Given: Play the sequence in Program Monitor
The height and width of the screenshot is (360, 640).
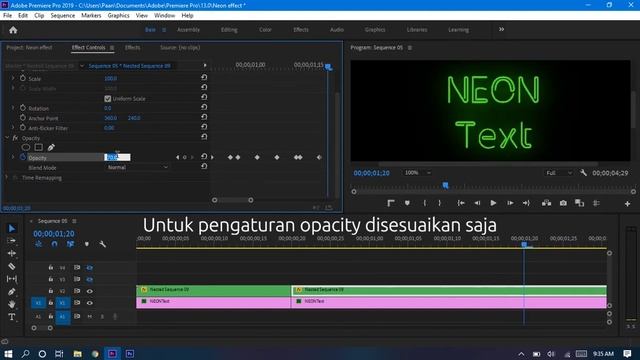Looking at the screenshot, I should click(493, 203).
